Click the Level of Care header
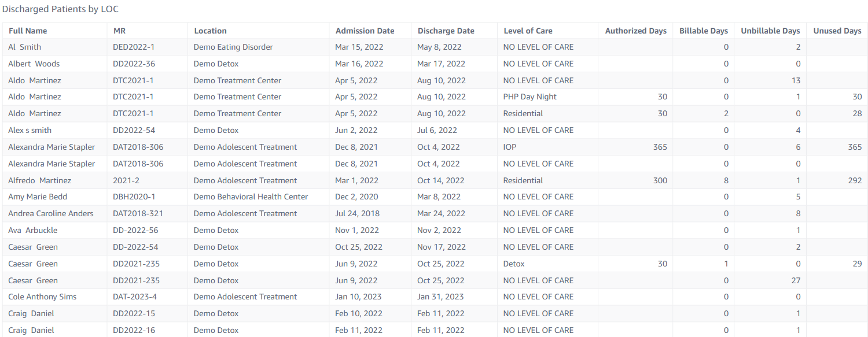868x337 pixels. (528, 31)
